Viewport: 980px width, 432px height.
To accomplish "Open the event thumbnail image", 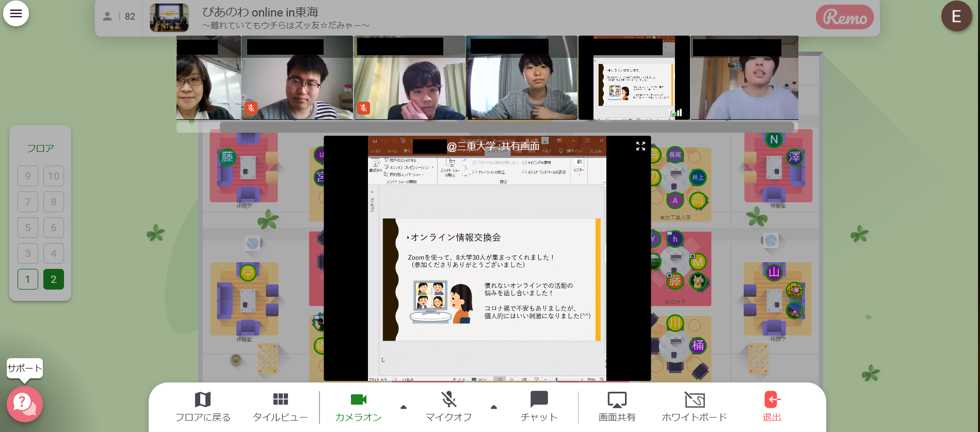I will pyautogui.click(x=169, y=18).
